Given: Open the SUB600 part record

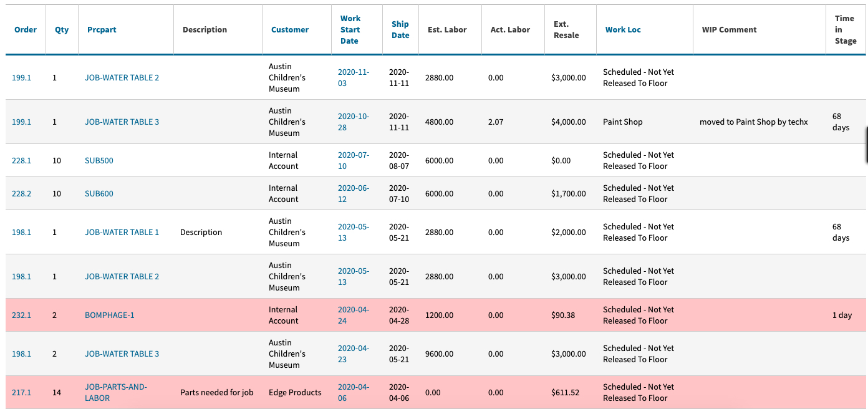Looking at the screenshot, I should coord(99,193).
